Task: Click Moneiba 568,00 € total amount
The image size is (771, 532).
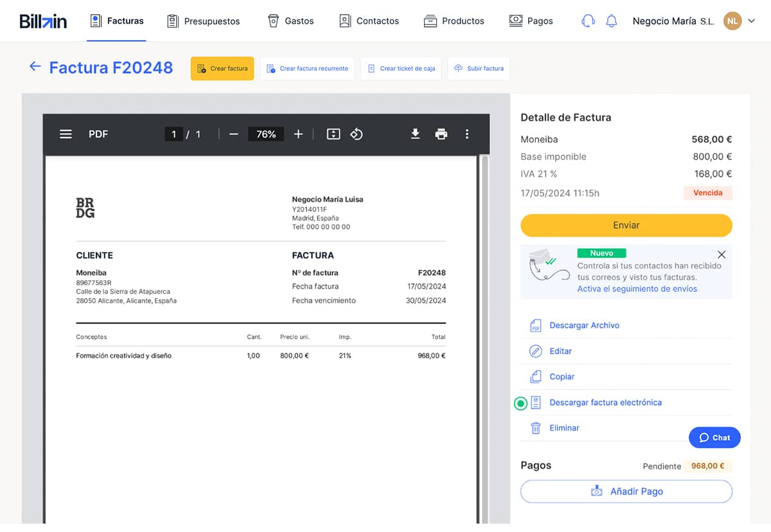Action: coord(712,139)
